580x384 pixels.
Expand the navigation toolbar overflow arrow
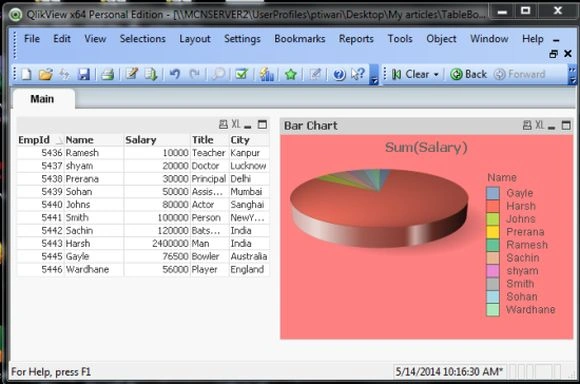[572, 75]
